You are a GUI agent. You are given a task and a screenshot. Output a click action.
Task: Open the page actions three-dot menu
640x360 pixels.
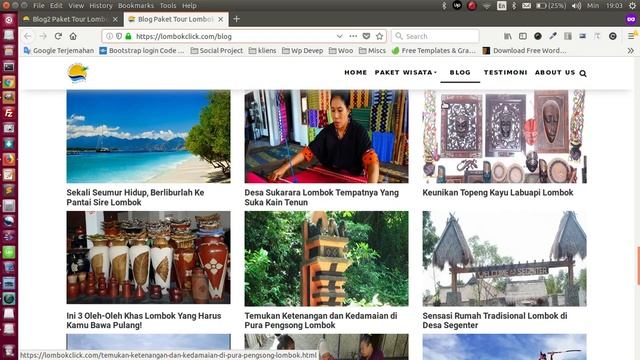pos(353,36)
